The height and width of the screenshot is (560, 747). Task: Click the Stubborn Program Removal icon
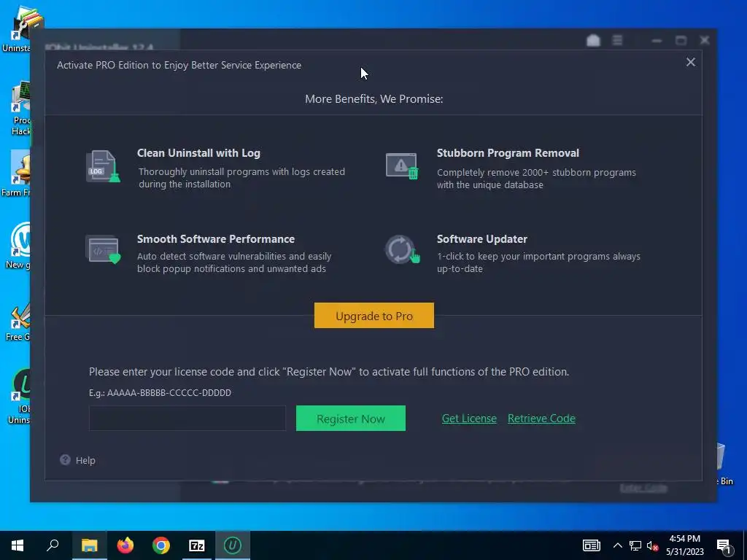click(x=402, y=166)
